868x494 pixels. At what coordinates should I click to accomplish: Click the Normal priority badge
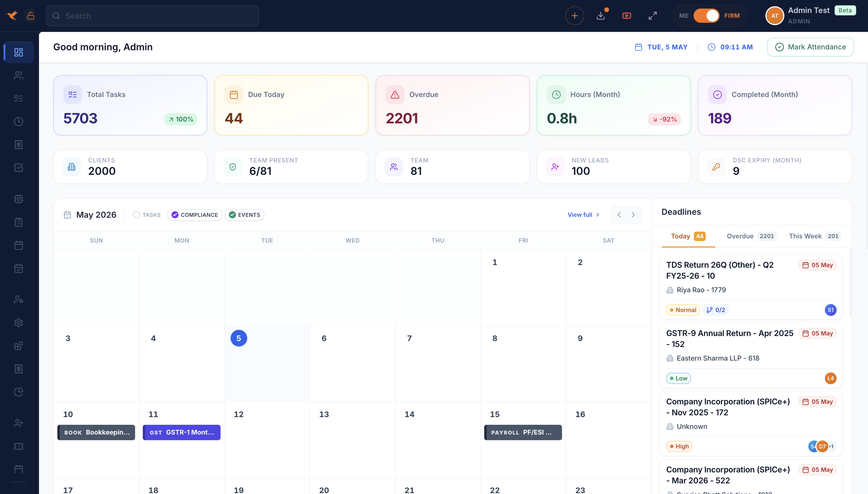683,310
